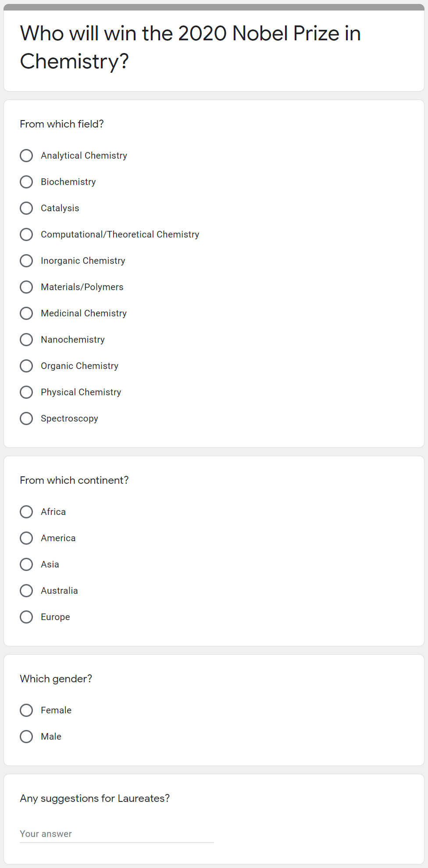Pick the Nanochemistry option

[26, 340]
